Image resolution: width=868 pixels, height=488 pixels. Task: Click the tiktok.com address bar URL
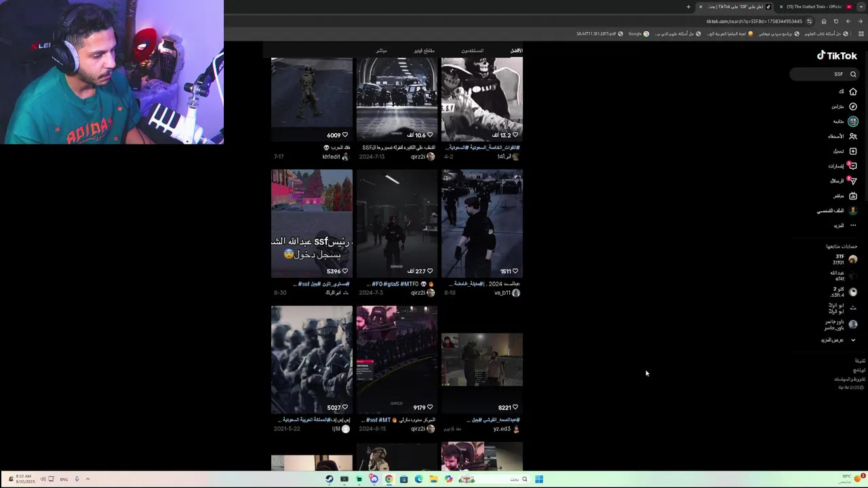click(754, 21)
